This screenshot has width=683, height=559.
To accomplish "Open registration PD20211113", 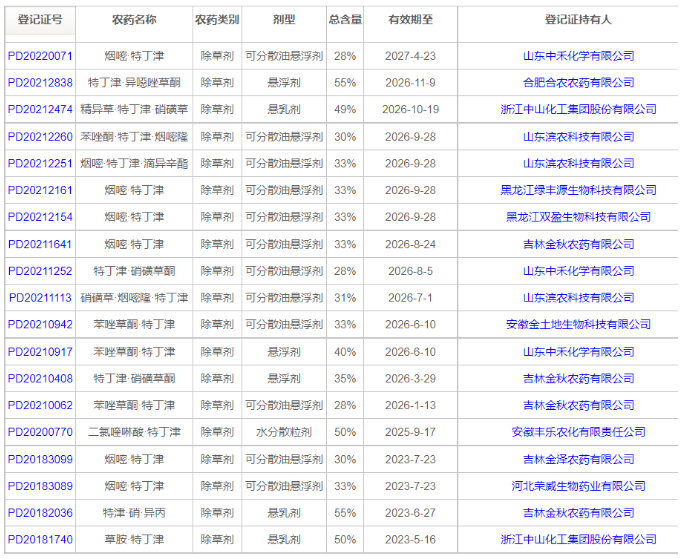I will 40,298.
